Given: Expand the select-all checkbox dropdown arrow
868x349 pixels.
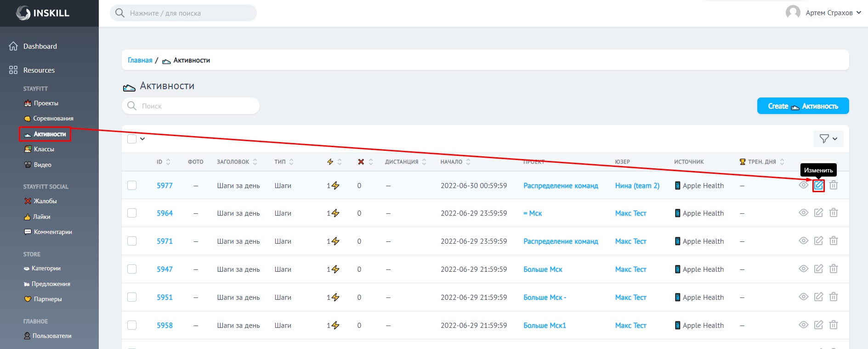Looking at the screenshot, I should point(142,139).
